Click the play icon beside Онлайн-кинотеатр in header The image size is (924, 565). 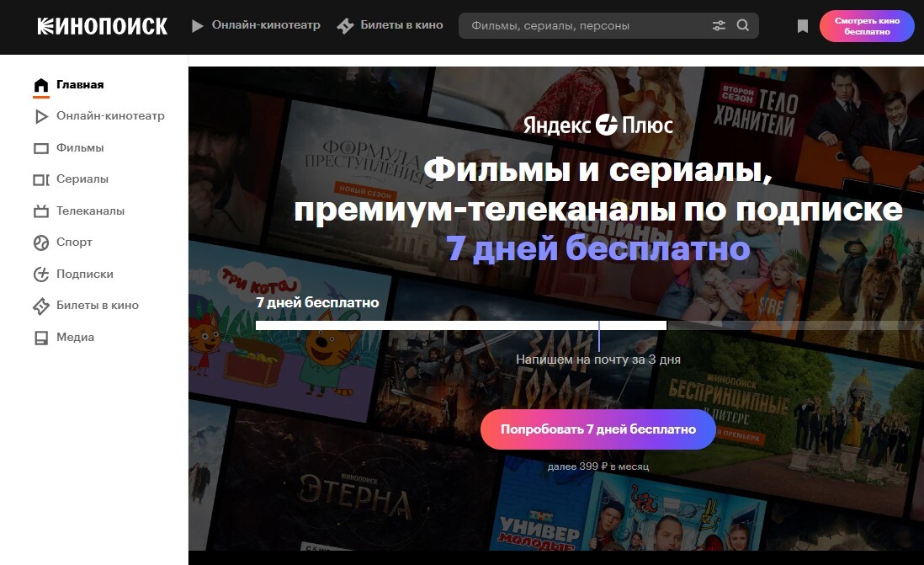coord(198,26)
